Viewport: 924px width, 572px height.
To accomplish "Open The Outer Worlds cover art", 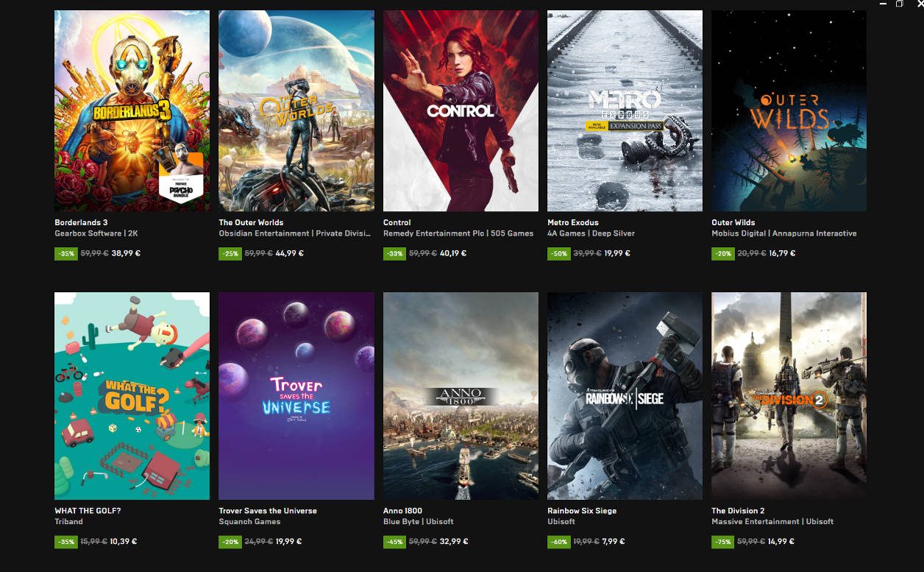I will (296, 110).
